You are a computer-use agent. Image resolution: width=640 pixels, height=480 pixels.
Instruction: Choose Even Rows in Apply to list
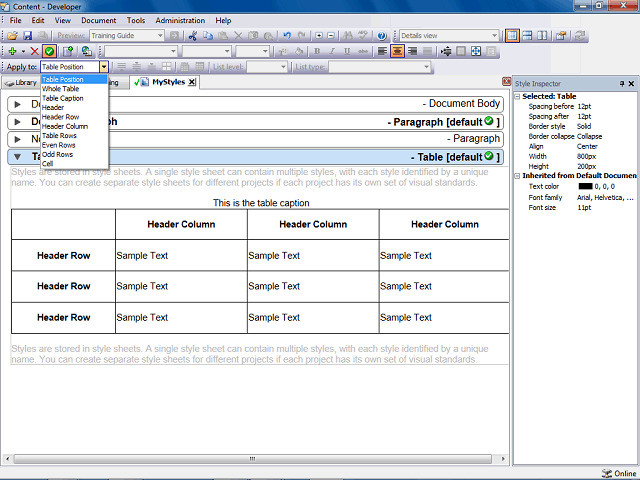(58, 145)
